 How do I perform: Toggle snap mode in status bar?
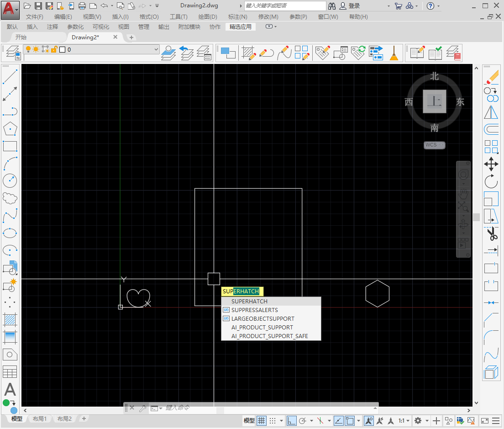point(273,421)
